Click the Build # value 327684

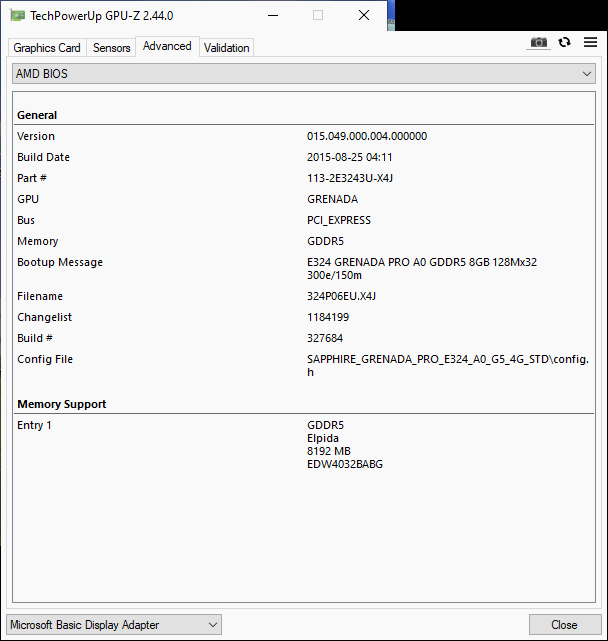coord(325,338)
